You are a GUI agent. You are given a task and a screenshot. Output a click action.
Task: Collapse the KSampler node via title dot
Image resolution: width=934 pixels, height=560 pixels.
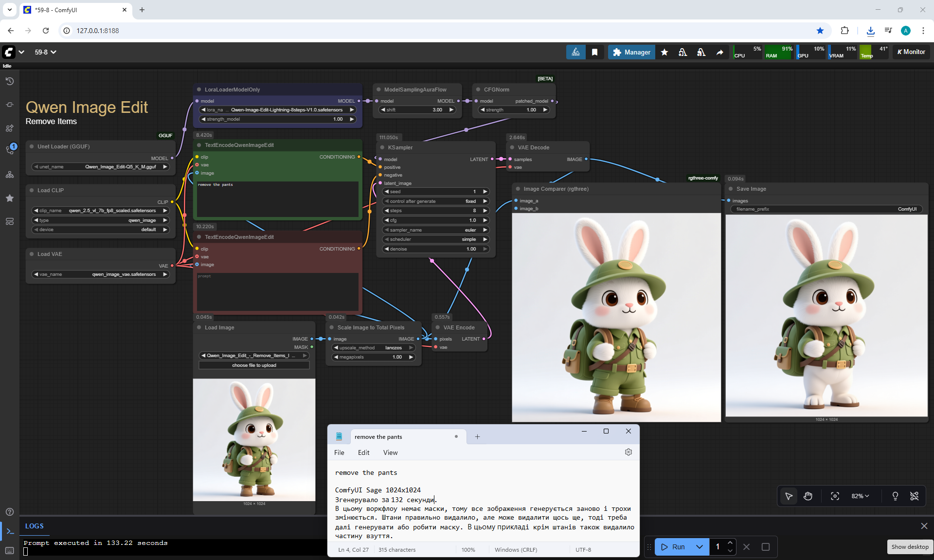click(382, 147)
